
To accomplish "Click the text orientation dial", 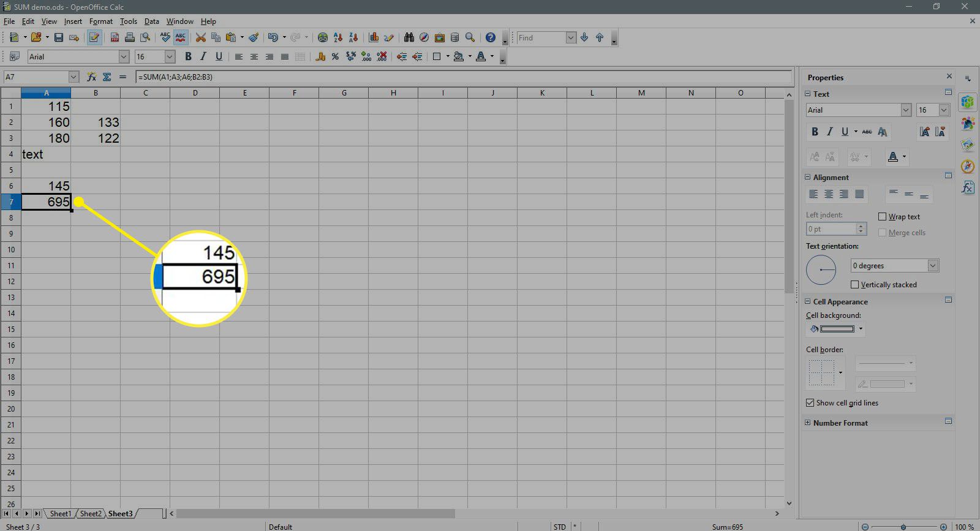I will point(821,269).
